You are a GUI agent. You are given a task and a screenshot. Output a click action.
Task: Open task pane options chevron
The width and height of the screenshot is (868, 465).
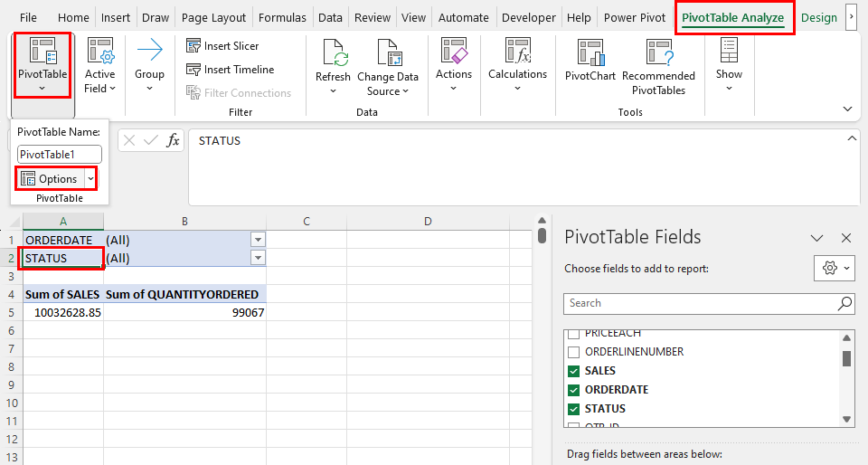click(x=817, y=238)
